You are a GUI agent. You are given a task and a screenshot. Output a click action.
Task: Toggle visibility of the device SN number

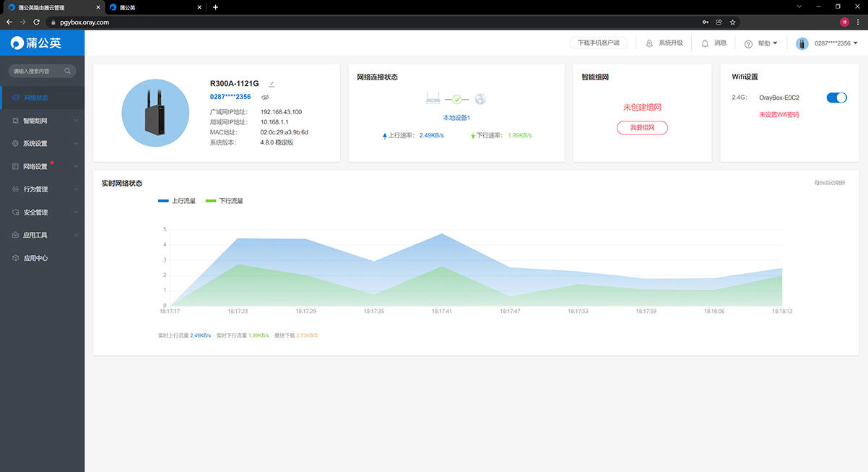(x=265, y=97)
